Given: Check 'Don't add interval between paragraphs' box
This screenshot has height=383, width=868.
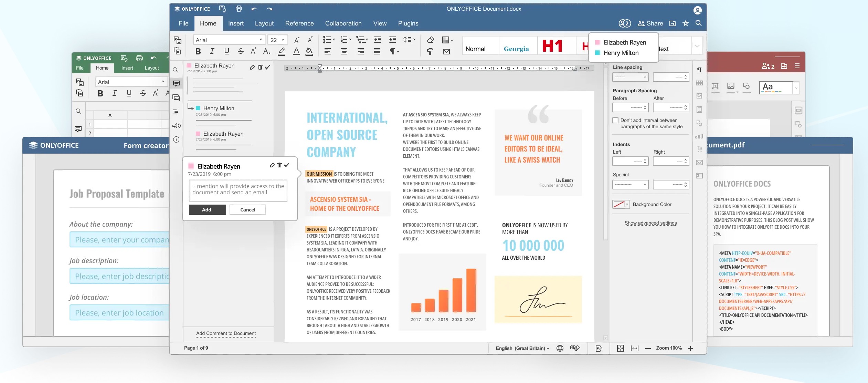Looking at the screenshot, I should 615,120.
